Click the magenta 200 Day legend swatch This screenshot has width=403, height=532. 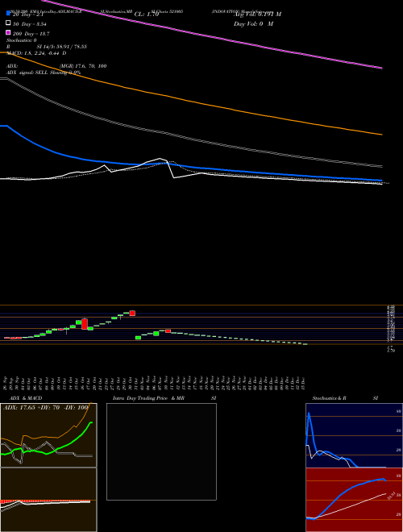(x=8, y=32)
